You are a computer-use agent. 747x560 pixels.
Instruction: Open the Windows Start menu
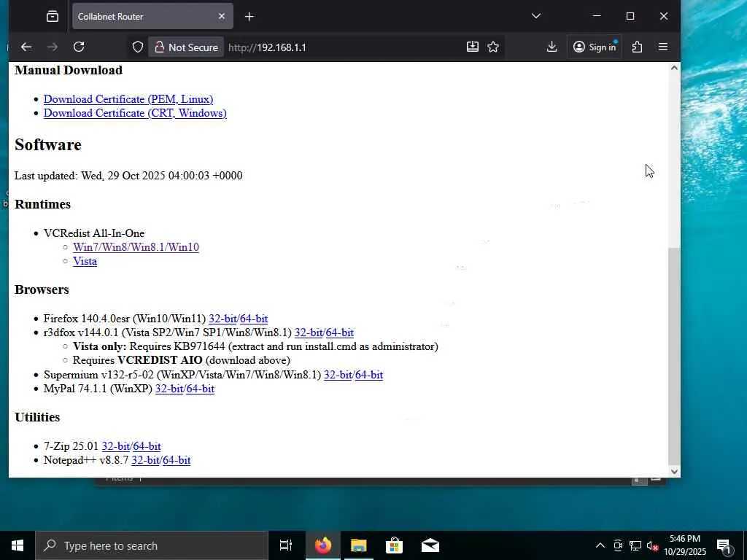pyautogui.click(x=18, y=545)
